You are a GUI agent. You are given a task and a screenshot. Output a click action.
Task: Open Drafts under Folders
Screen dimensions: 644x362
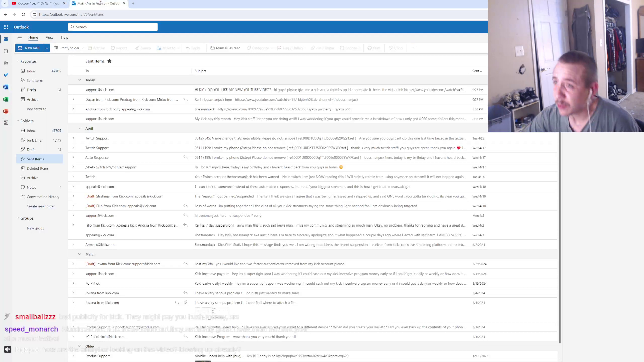pyautogui.click(x=39, y=150)
